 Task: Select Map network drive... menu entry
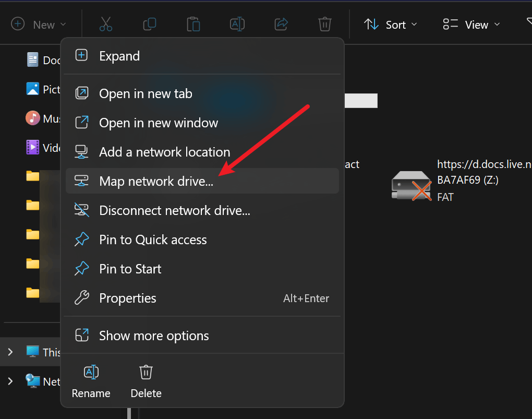pyautogui.click(x=202, y=181)
